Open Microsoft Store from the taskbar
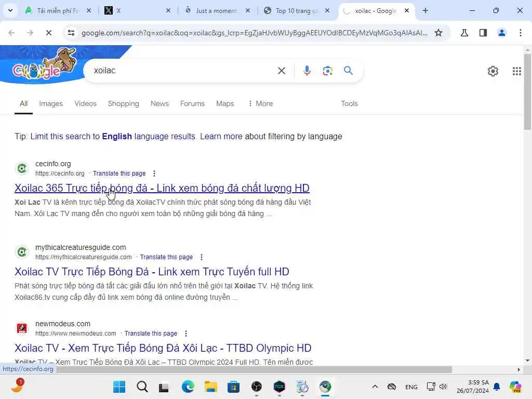532x399 pixels. click(233, 387)
